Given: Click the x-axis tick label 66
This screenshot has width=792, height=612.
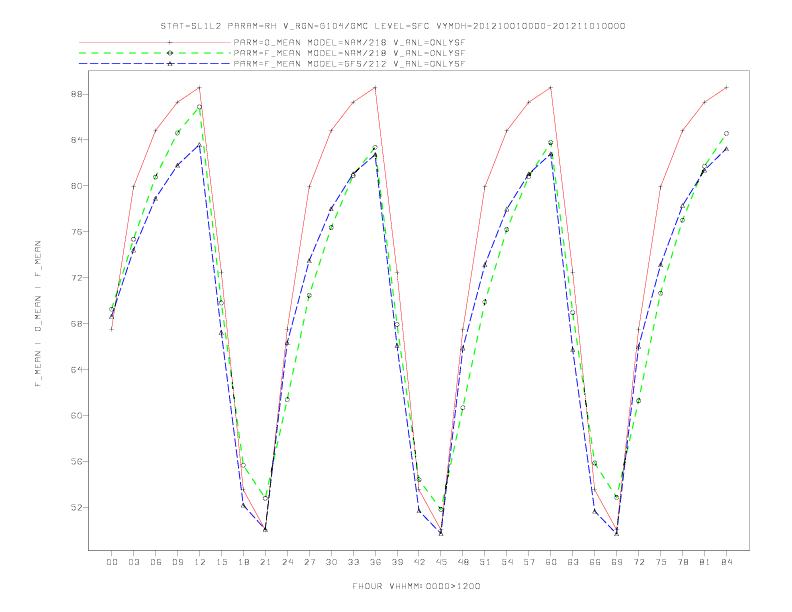Looking at the screenshot, I should (x=595, y=562).
